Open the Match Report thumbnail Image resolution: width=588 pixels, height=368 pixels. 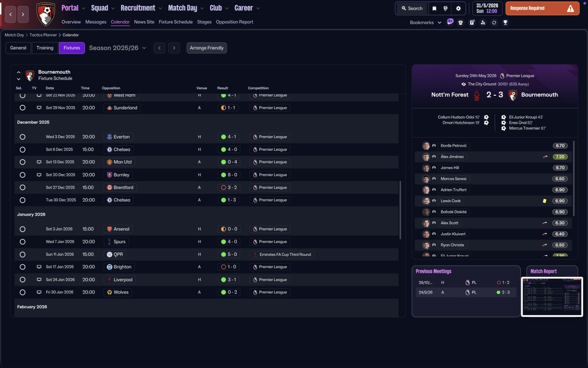[x=552, y=296]
